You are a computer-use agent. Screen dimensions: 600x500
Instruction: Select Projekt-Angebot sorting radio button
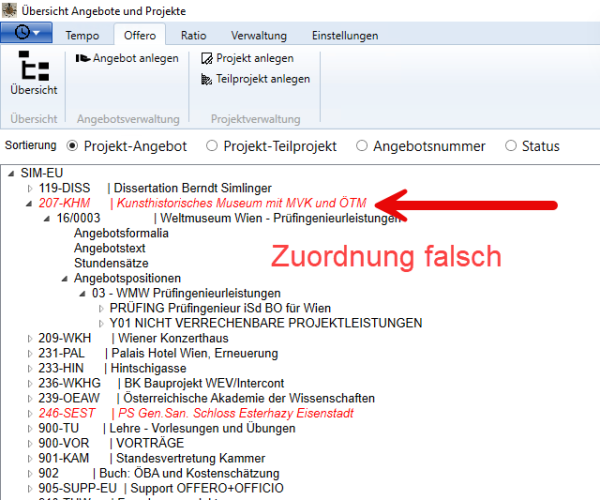[72, 146]
